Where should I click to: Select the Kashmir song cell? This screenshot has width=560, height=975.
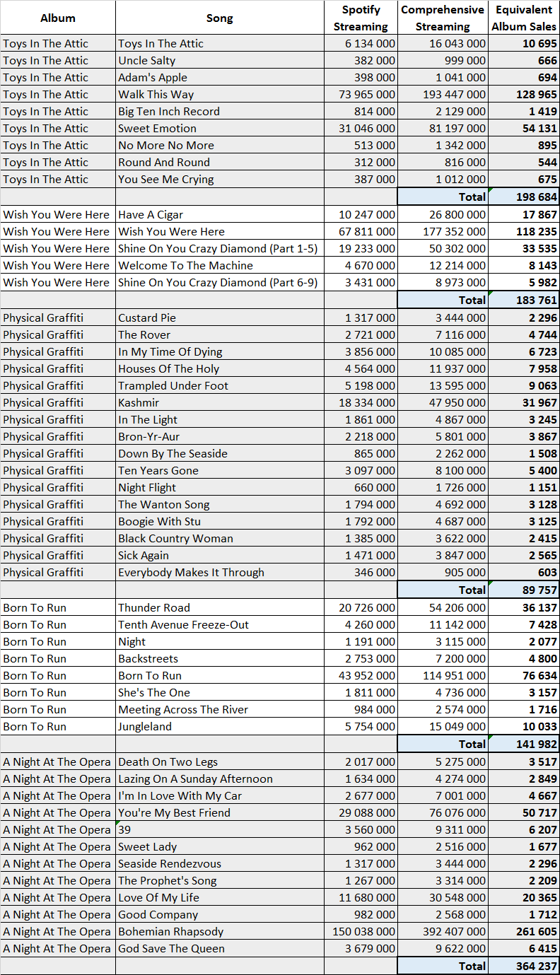click(219, 402)
